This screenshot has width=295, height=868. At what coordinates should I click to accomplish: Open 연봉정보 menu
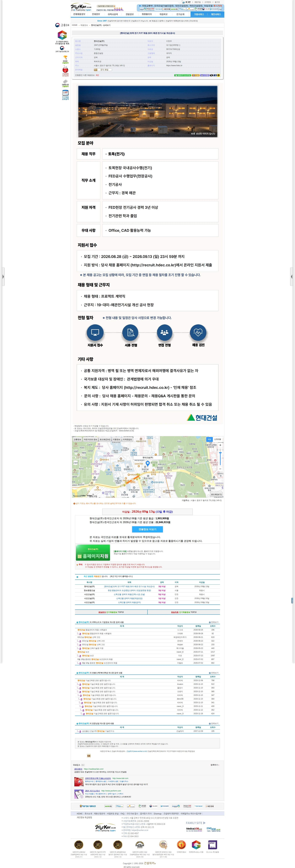click(130, 14)
